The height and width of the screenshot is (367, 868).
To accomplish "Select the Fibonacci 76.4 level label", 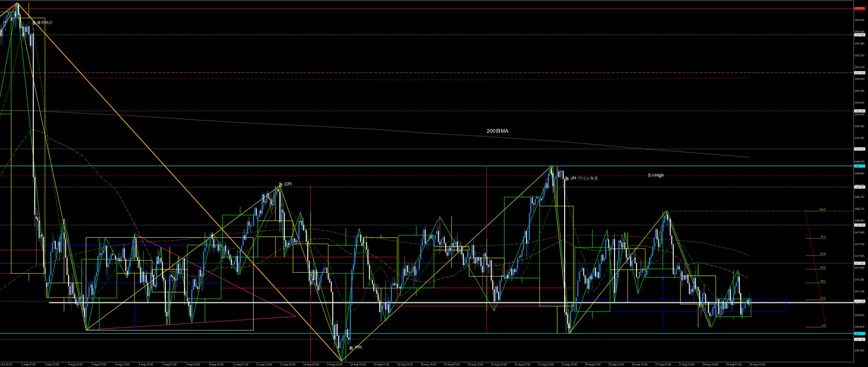I will point(822,237).
